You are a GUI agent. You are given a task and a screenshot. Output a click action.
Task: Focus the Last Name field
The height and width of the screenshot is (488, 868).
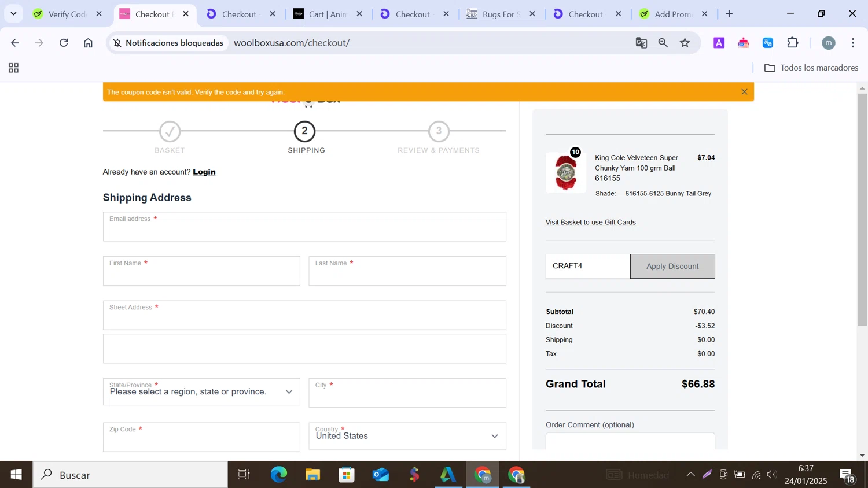407,271
